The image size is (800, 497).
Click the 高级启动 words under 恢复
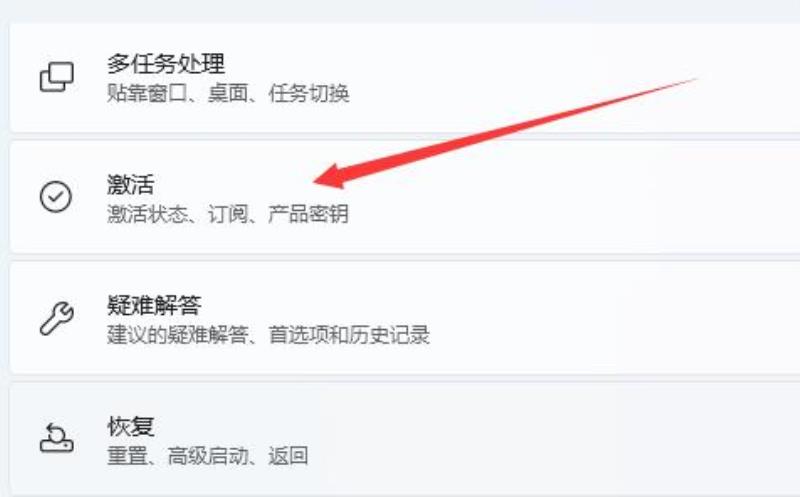[208, 456]
